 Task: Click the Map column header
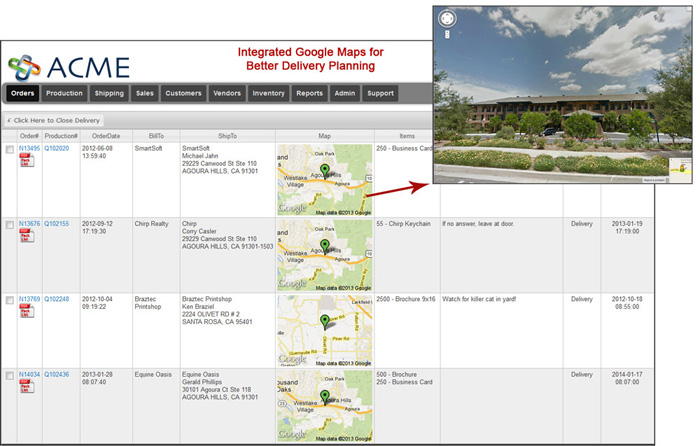click(x=325, y=136)
